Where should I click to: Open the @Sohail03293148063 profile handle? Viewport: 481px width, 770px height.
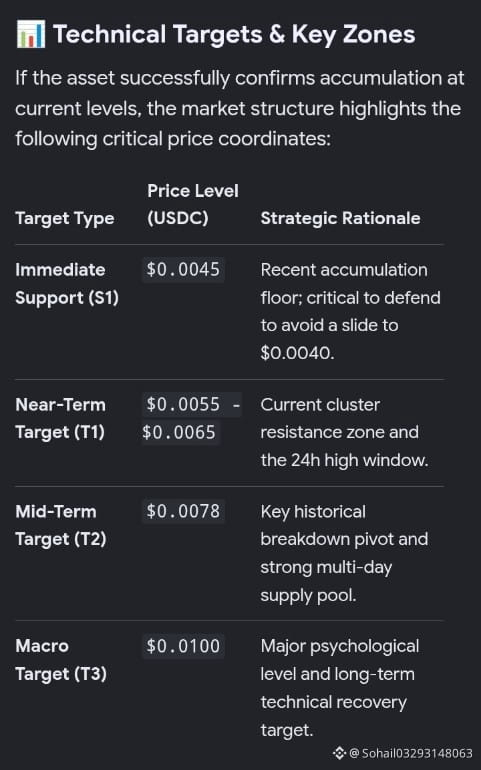(x=411, y=753)
